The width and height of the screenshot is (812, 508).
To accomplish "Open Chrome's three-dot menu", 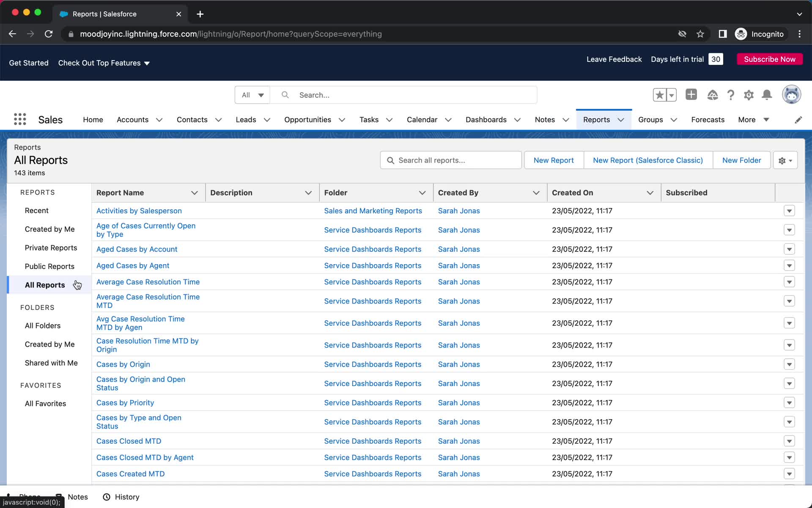I will pyautogui.click(x=799, y=34).
